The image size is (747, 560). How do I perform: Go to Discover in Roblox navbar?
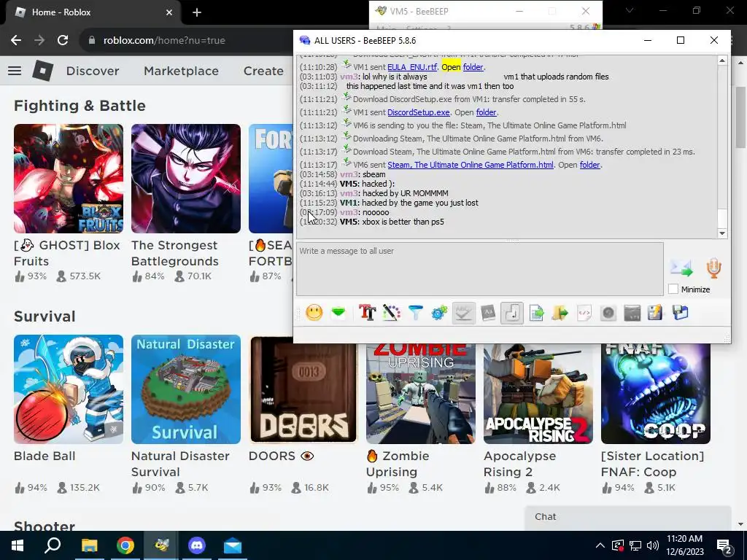tap(93, 71)
